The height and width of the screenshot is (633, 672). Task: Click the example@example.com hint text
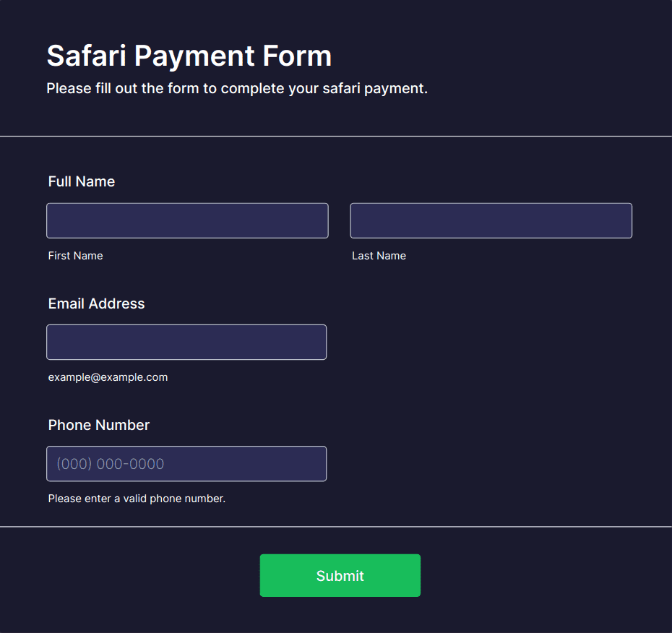pyautogui.click(x=108, y=377)
